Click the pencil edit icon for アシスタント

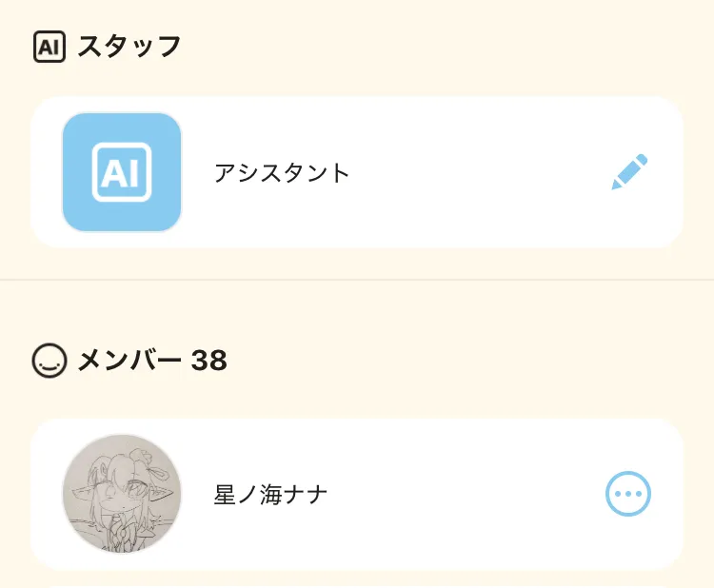click(629, 172)
